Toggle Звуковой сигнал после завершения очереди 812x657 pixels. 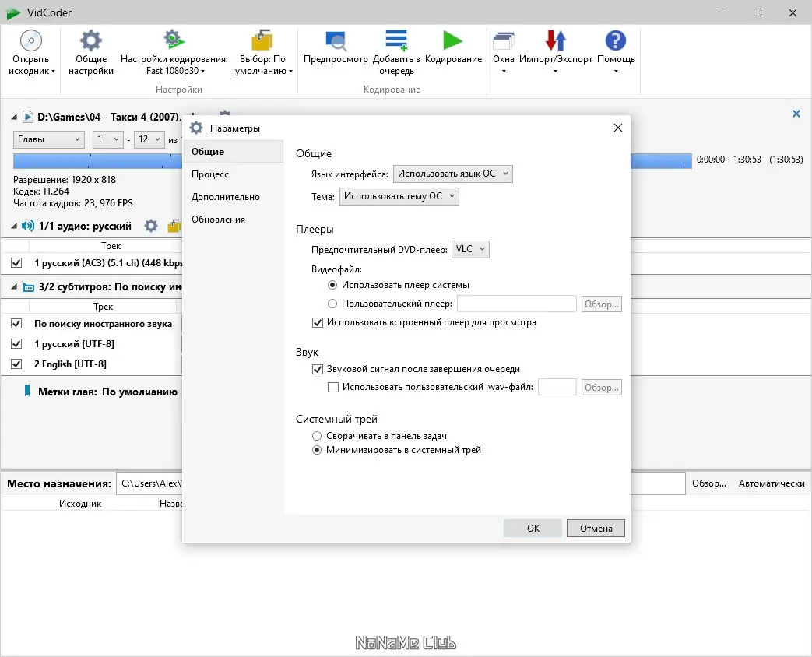(318, 369)
